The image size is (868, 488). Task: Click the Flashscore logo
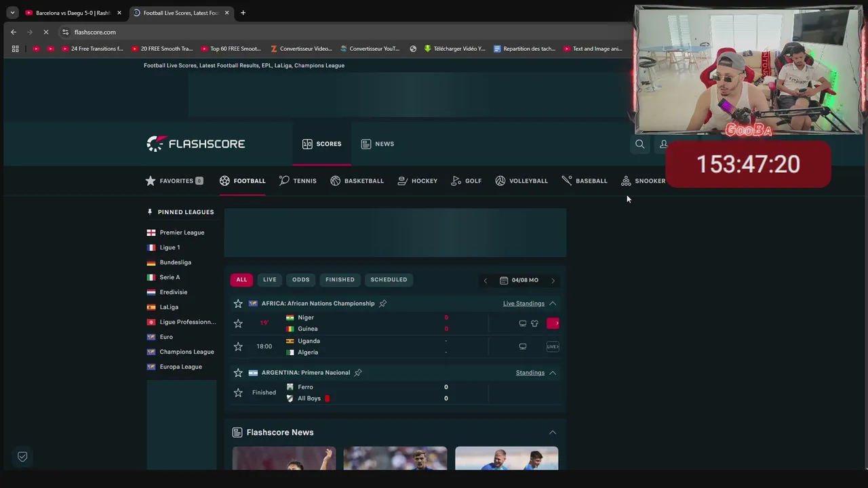(195, 144)
